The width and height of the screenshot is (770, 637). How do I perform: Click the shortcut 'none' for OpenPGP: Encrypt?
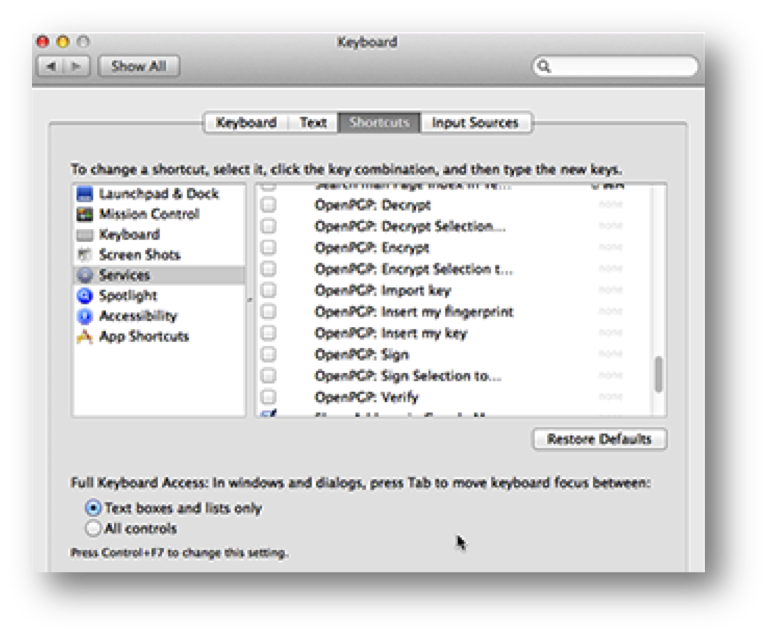coord(610,247)
